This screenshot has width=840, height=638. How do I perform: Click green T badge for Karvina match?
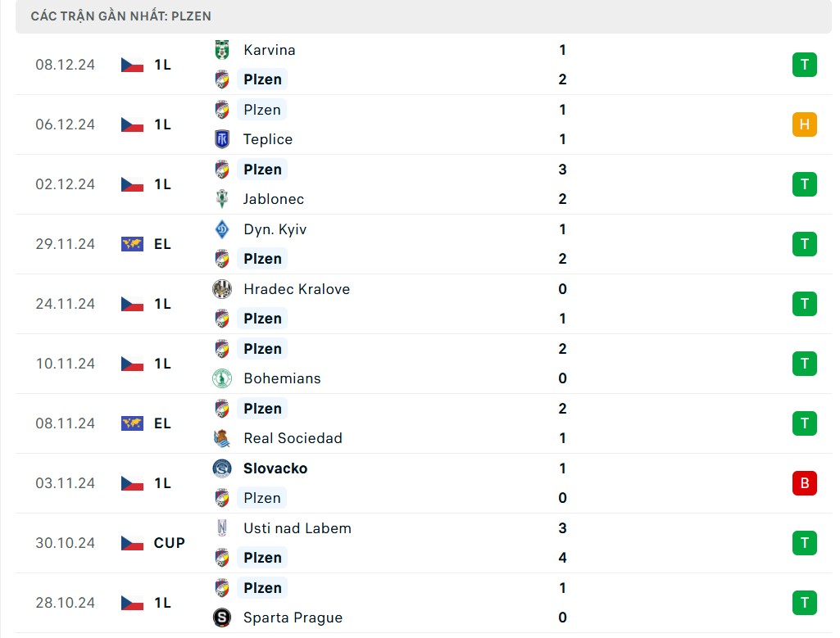point(804,65)
